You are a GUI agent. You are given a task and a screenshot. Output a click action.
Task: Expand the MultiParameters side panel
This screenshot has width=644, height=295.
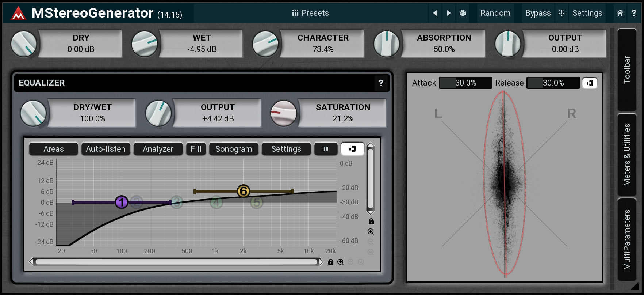[627, 239]
